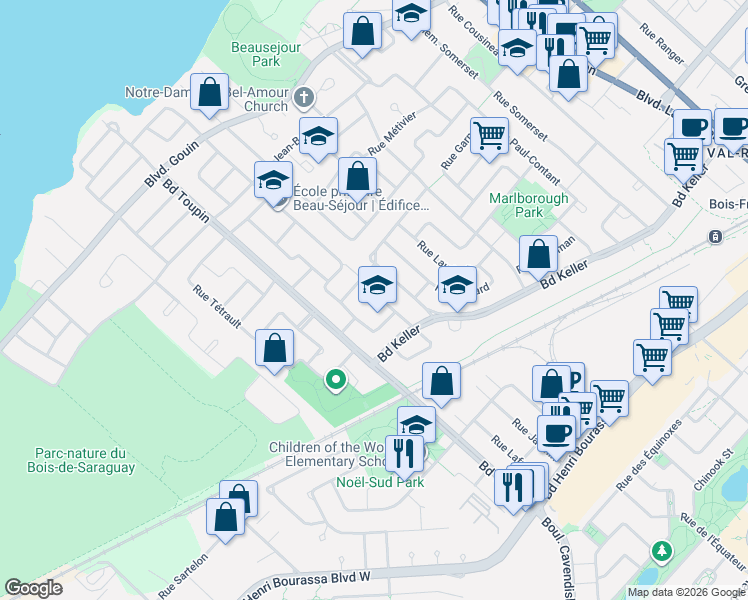Click the Rue Sartelon street label
Viewport: 748px width, 600px height.
(x=184, y=576)
